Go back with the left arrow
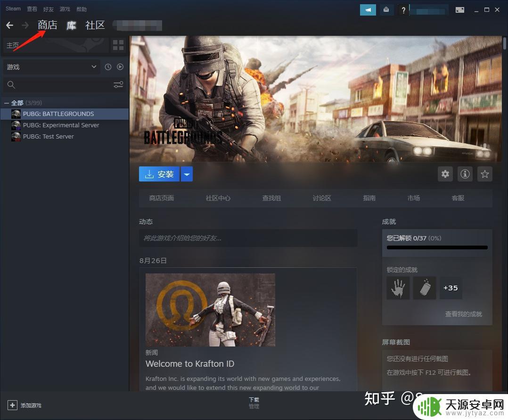The width and height of the screenshot is (508, 420). tap(10, 25)
